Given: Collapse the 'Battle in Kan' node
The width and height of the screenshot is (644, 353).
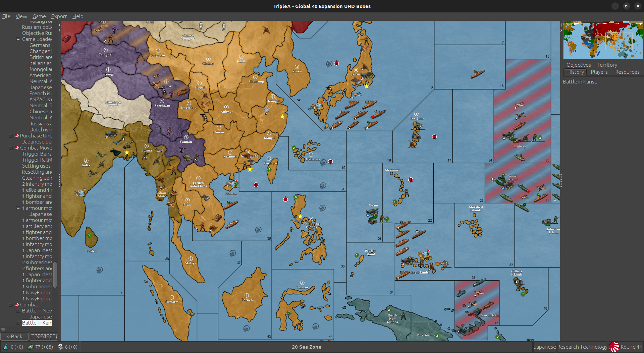Looking at the screenshot, I should coord(18,323).
